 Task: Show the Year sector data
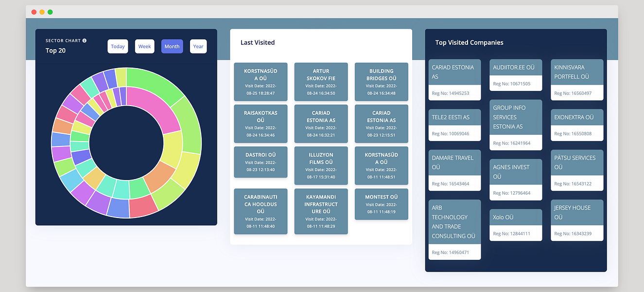click(x=198, y=46)
